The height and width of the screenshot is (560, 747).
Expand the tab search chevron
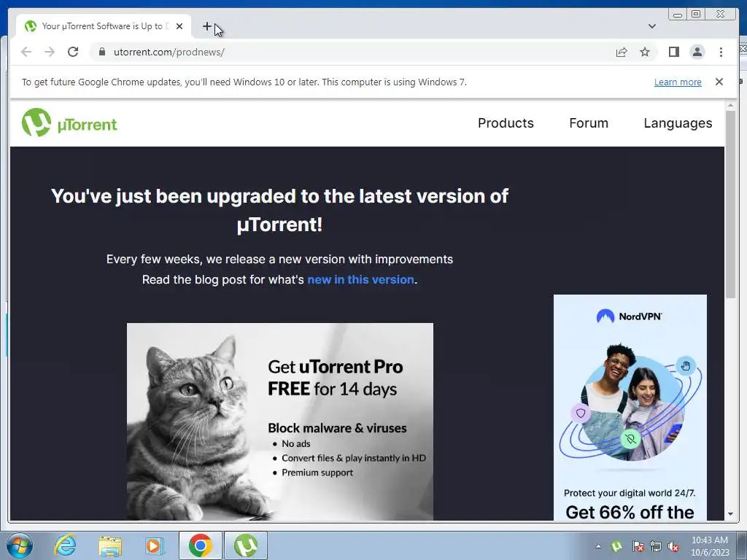pos(652,26)
